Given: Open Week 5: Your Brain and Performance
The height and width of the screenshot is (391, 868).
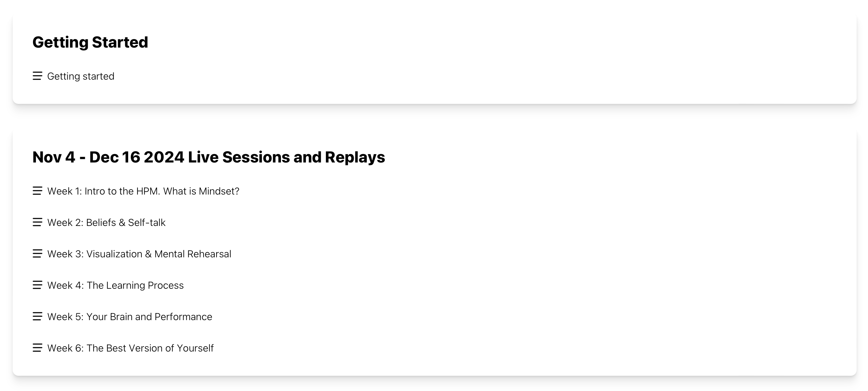Looking at the screenshot, I should [x=130, y=317].
